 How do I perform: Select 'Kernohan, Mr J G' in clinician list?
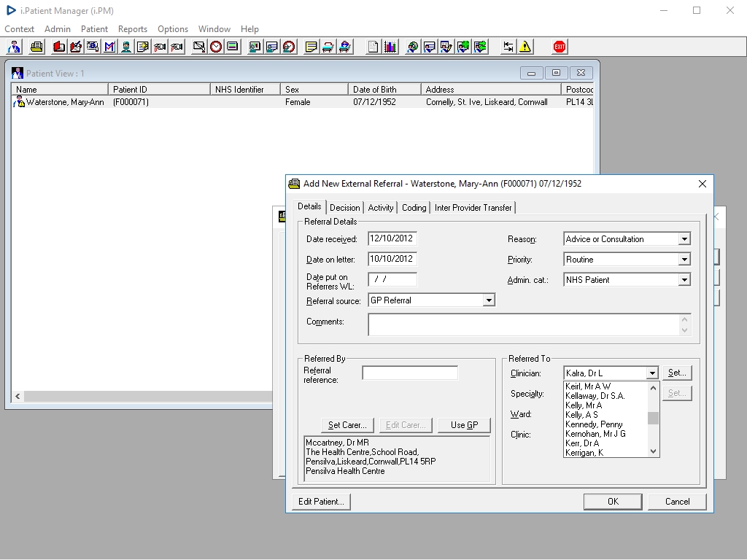[605, 434]
